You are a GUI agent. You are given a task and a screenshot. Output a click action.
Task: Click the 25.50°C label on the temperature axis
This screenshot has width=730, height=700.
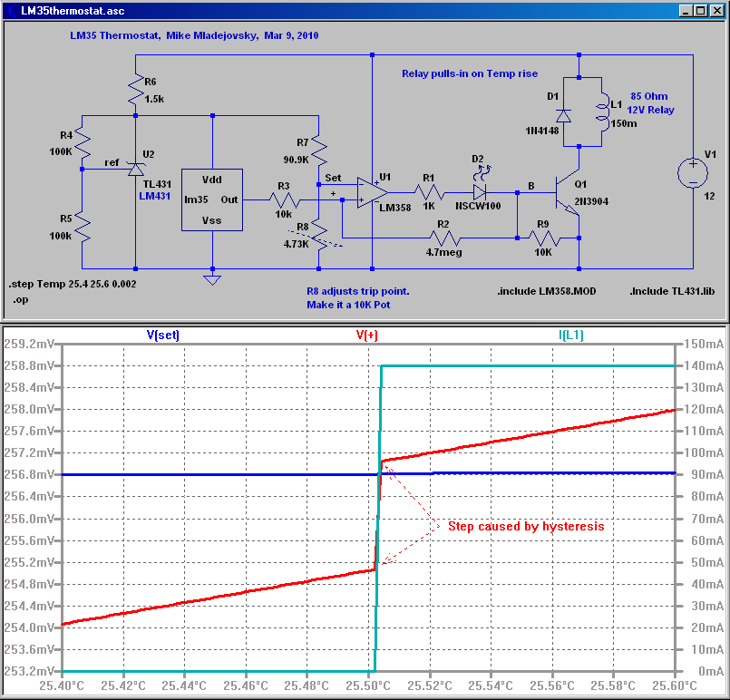click(x=368, y=685)
